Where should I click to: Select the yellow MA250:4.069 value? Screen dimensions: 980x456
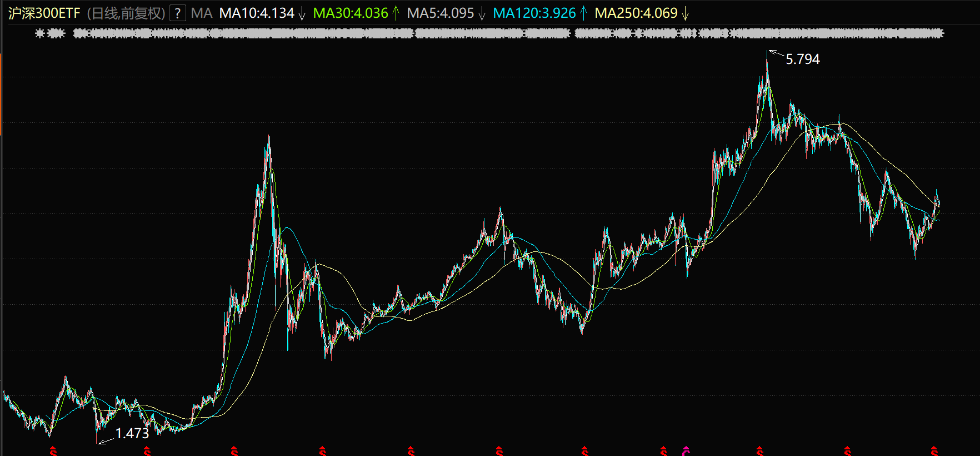pos(636,13)
